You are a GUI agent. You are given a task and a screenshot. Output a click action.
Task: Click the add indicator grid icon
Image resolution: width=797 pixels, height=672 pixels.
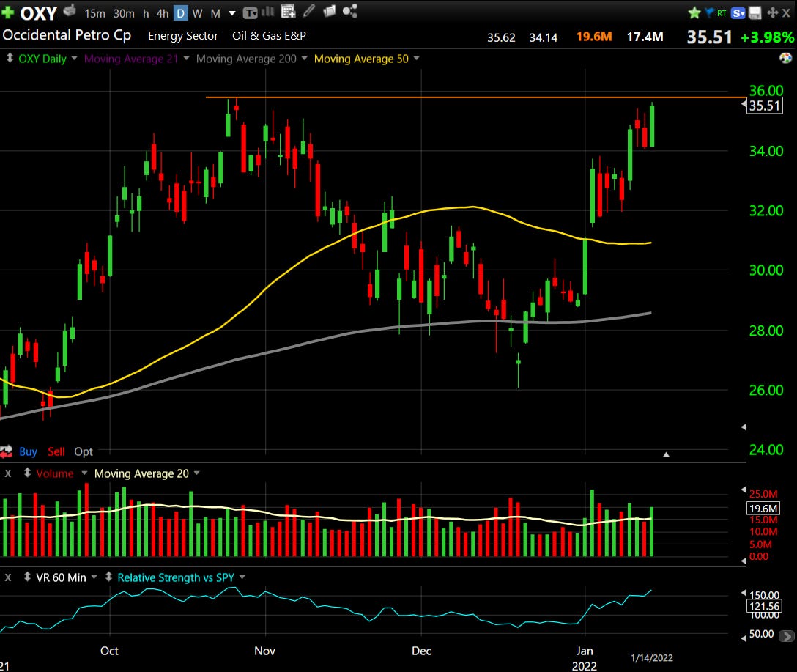[288, 11]
